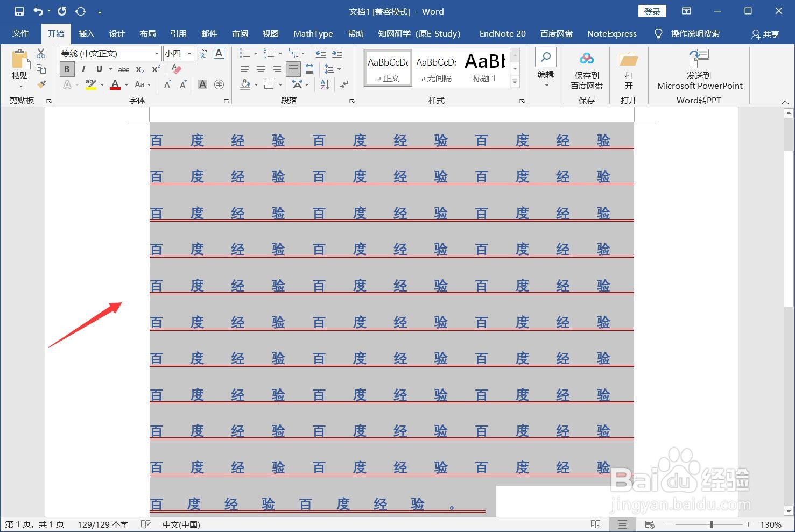The width and height of the screenshot is (795, 532).
Task: Click the Sort A-Z icon
Action: tap(325, 84)
